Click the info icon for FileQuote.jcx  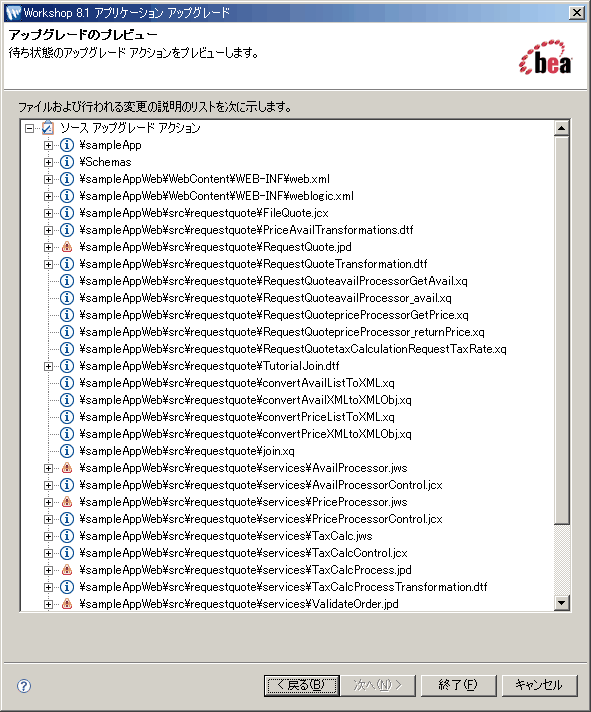point(67,213)
